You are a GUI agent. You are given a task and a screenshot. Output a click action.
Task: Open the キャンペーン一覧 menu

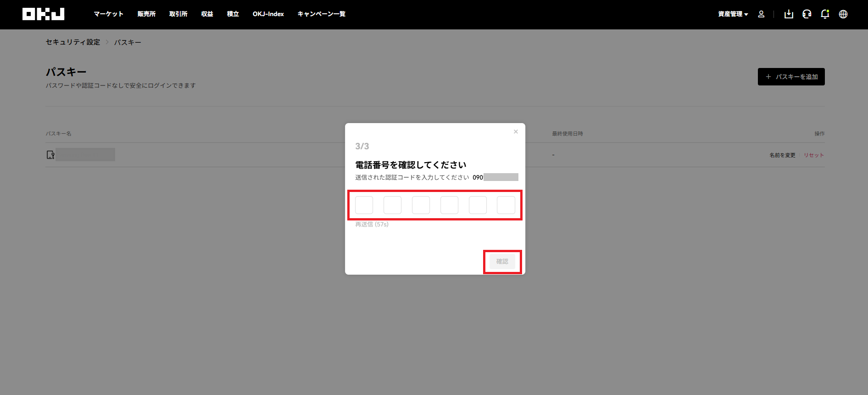(322, 14)
